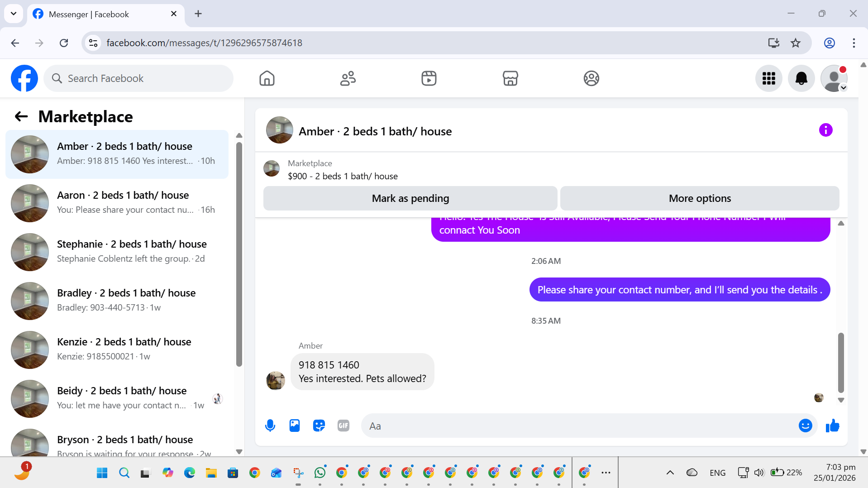The width and height of the screenshot is (868, 488).
Task: Attach a photo using the image icon
Action: point(295,426)
